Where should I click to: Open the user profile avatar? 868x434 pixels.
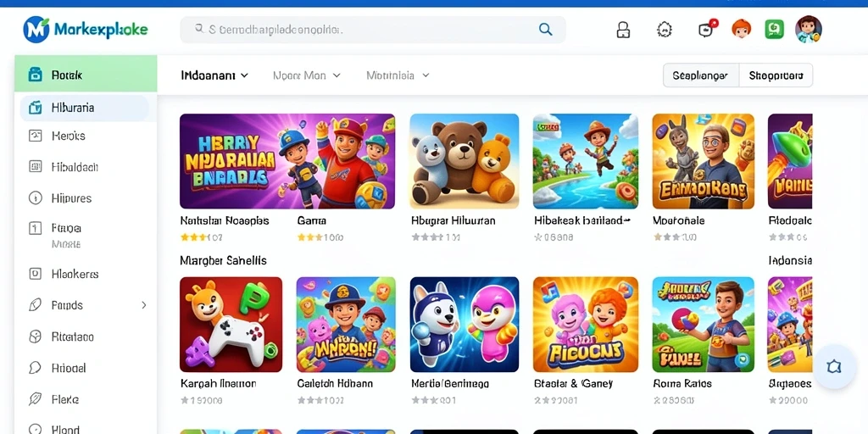point(808,29)
